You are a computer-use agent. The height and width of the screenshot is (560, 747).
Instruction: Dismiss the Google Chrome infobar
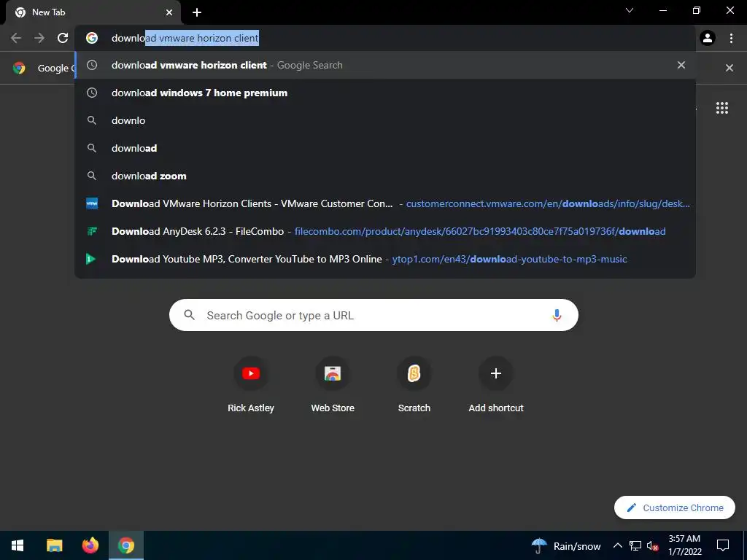coord(729,68)
